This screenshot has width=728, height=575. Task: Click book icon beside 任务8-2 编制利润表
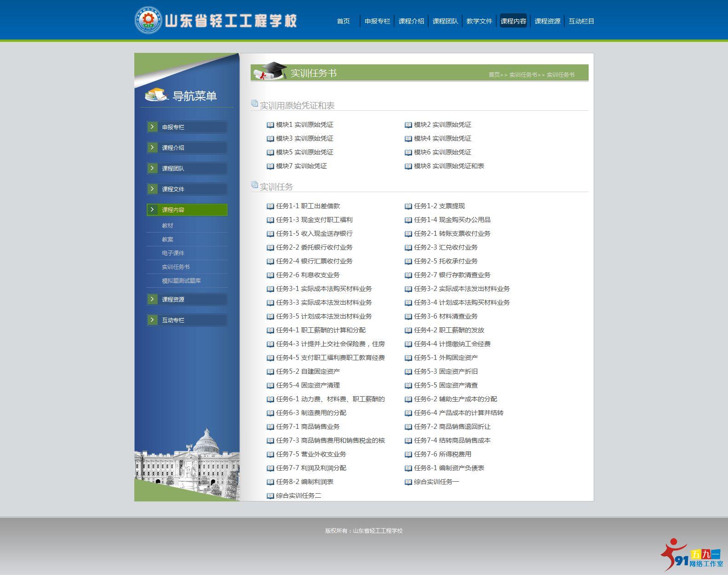click(x=270, y=482)
